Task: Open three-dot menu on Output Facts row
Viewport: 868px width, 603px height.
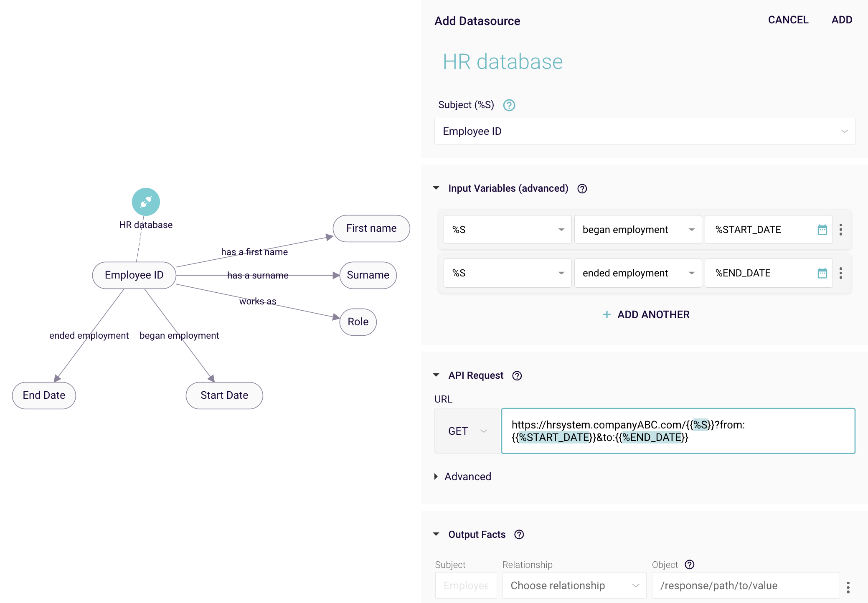Action: click(x=848, y=587)
